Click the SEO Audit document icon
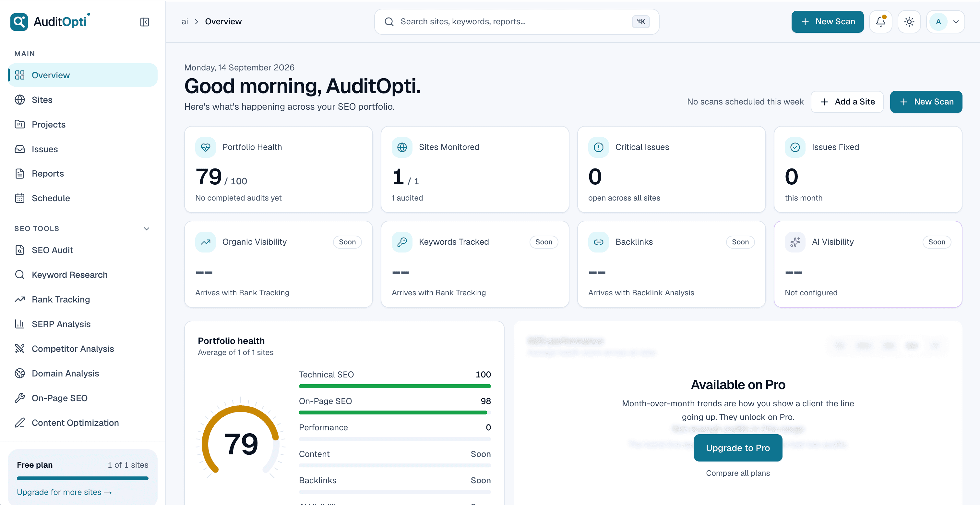The image size is (980, 505). point(20,250)
